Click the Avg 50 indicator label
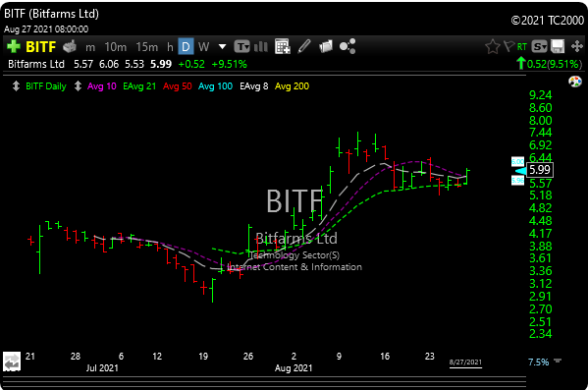Screen dimensions: 588x390 point(177,86)
